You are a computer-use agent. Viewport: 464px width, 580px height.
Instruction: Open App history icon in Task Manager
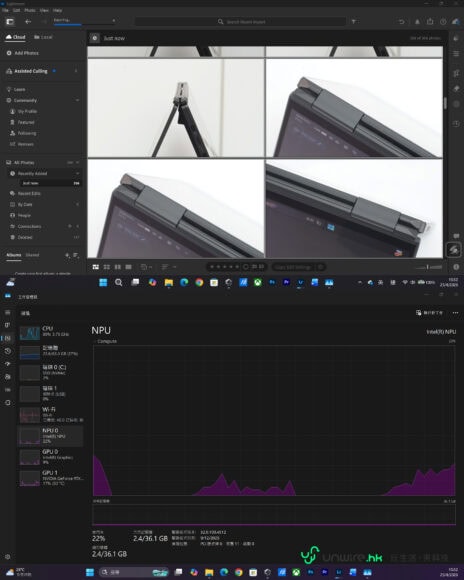pyautogui.click(x=7, y=351)
